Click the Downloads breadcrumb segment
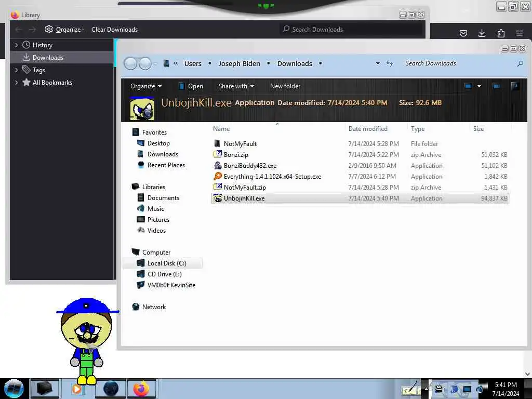 point(295,63)
